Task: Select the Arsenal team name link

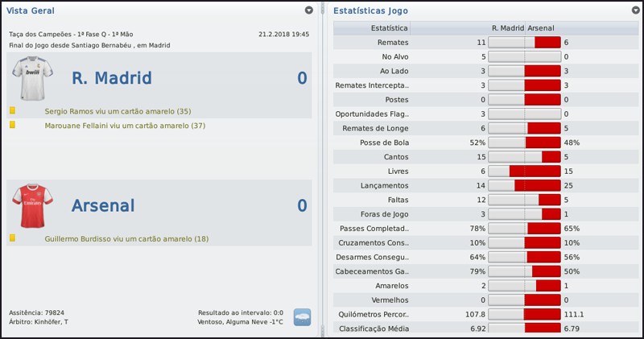Action: point(103,205)
